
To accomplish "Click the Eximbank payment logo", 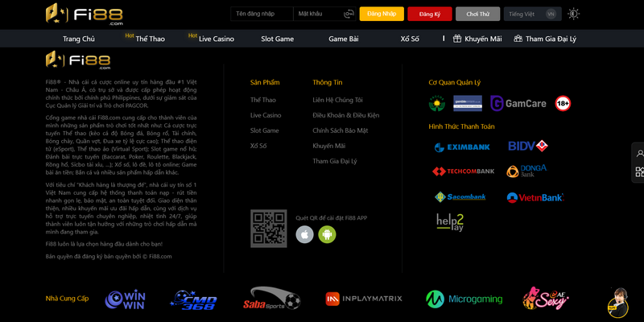I will coord(462,147).
